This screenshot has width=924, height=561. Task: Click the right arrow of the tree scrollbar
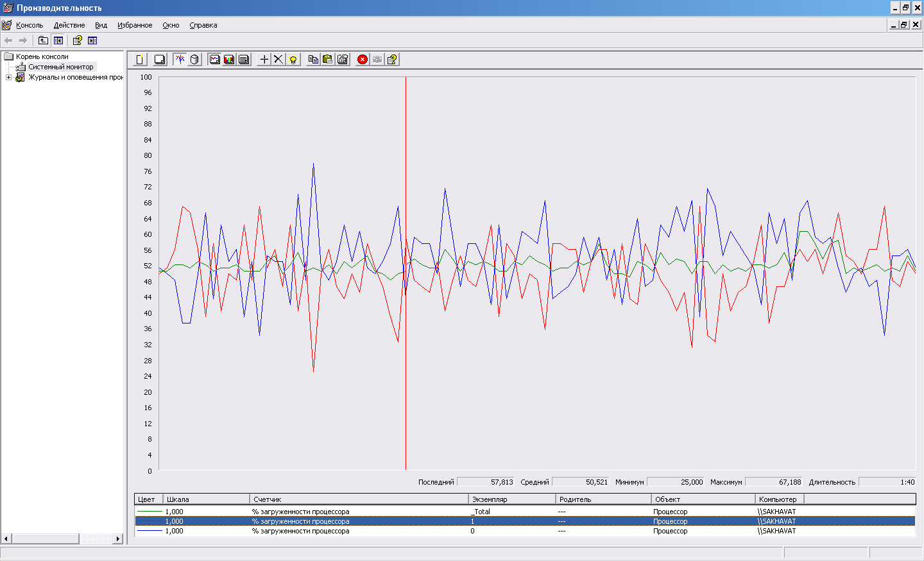coord(118,539)
